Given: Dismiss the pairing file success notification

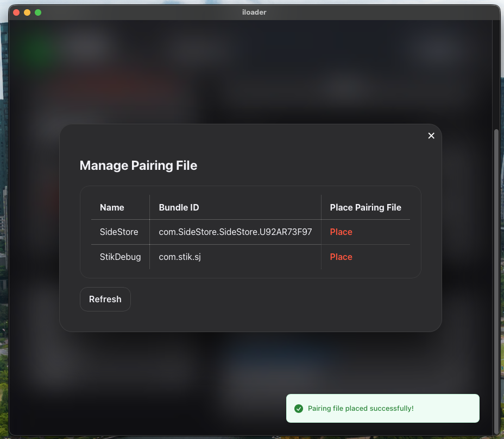Looking at the screenshot, I should pos(382,408).
